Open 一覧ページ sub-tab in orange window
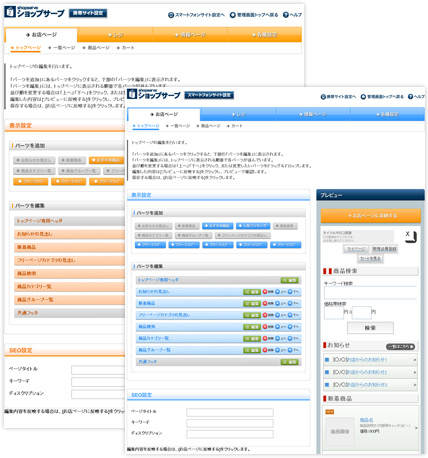 pyautogui.click(x=62, y=48)
